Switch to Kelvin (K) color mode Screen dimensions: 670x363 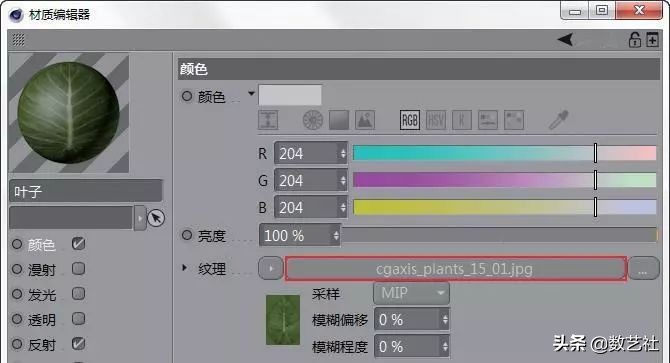[462, 120]
